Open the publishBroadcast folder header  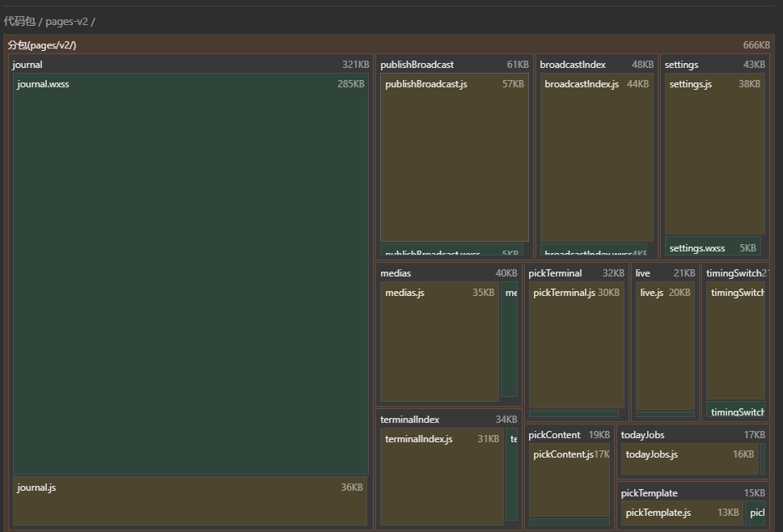[455, 65]
